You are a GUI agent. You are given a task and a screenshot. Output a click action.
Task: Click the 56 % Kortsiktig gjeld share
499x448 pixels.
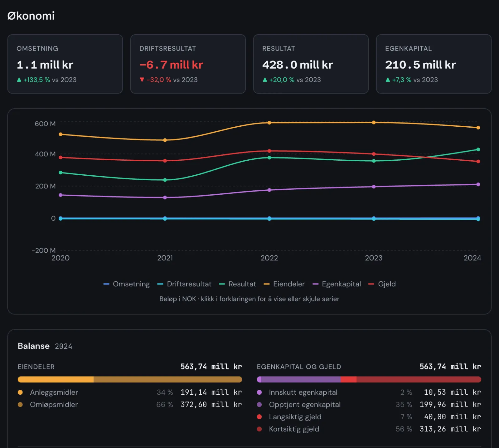(404, 429)
